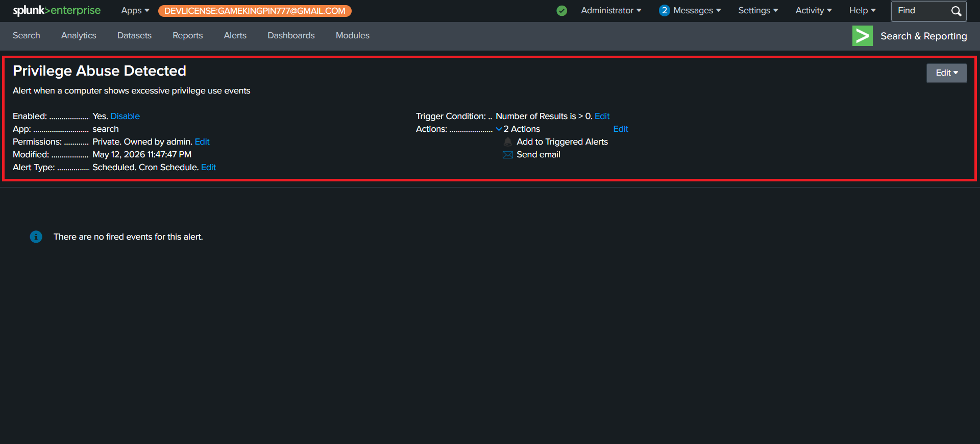This screenshot has width=980, height=444.
Task: Open the Analytics tab
Action: (x=79, y=36)
